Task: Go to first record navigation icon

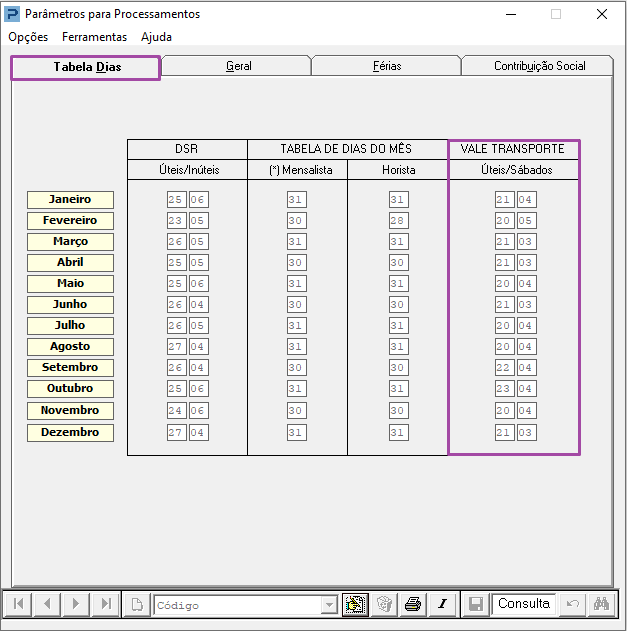Action: coord(18,604)
